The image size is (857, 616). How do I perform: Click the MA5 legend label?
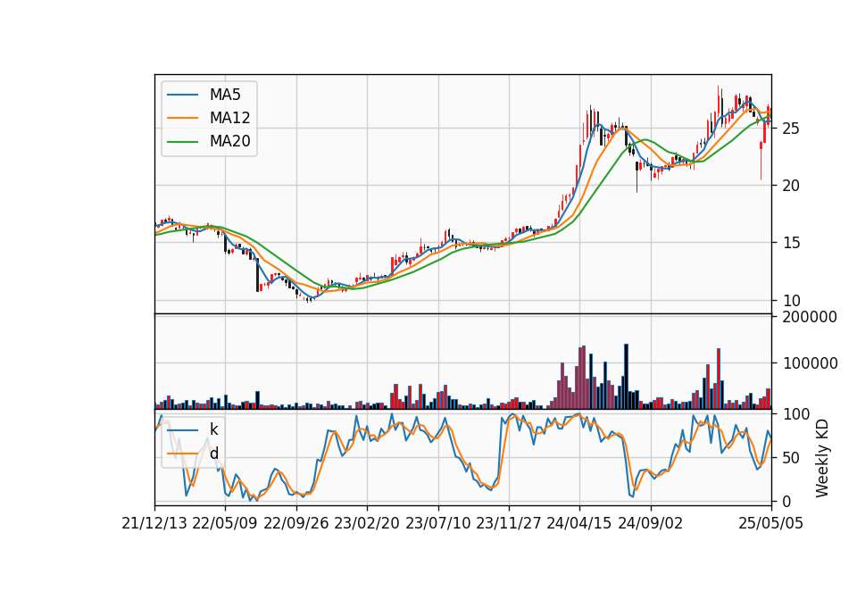click(225, 95)
